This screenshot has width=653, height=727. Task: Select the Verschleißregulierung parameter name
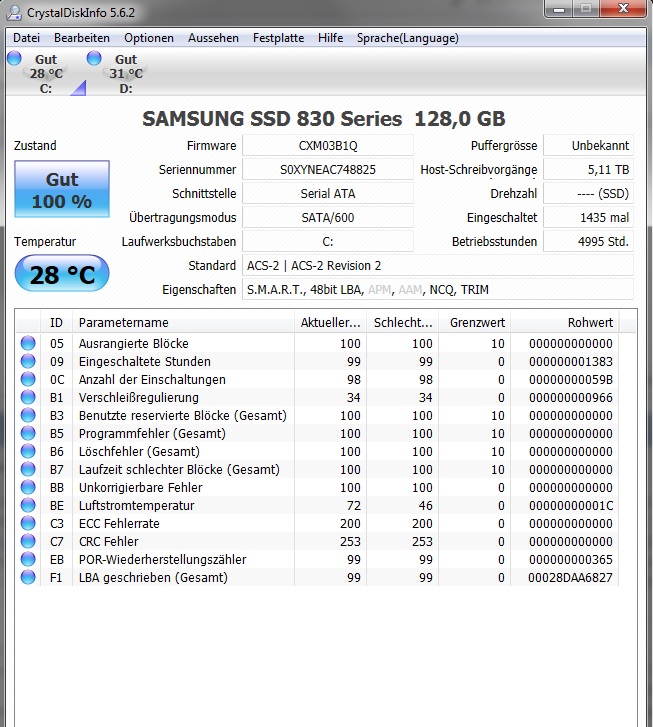coord(139,398)
